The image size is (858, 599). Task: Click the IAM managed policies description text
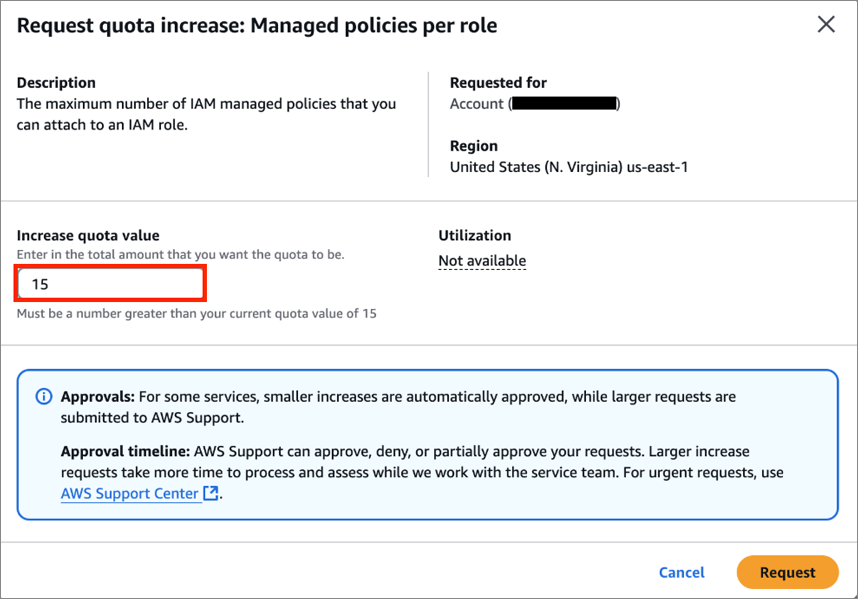click(206, 114)
